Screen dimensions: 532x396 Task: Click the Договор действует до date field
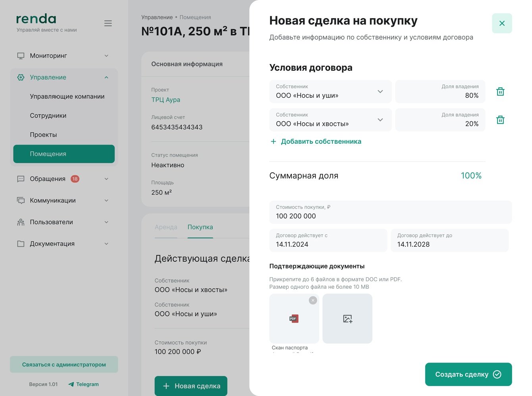(449, 241)
